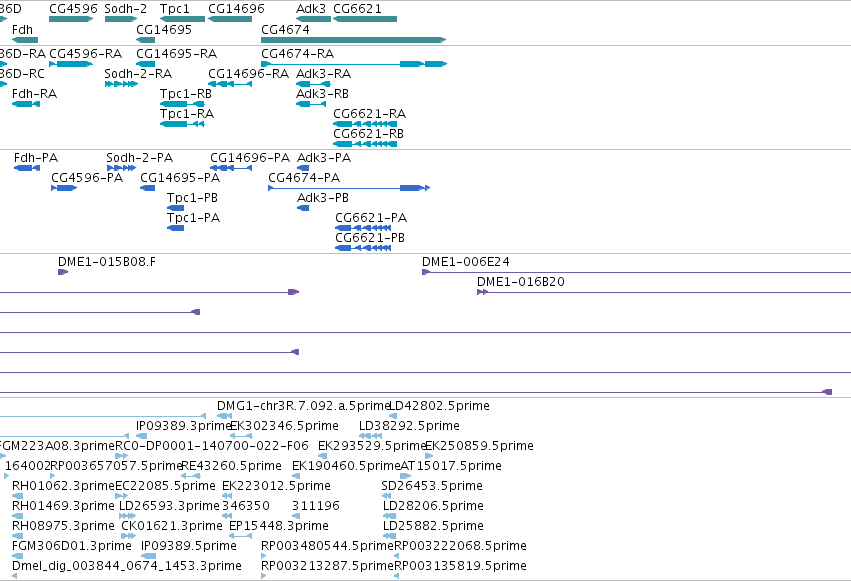Click the long CG4674 gene bar
Image resolution: width=851 pixels, height=581 pixels.
[x=353, y=40]
